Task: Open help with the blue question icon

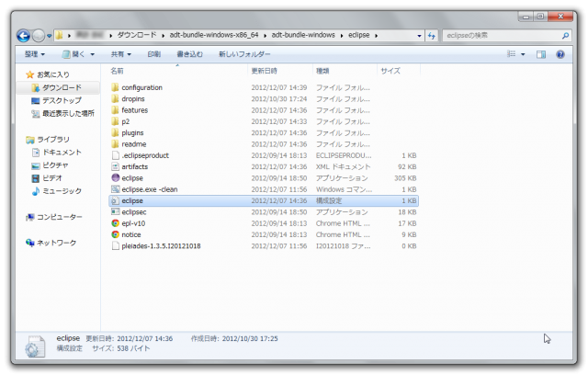Action: pos(560,54)
